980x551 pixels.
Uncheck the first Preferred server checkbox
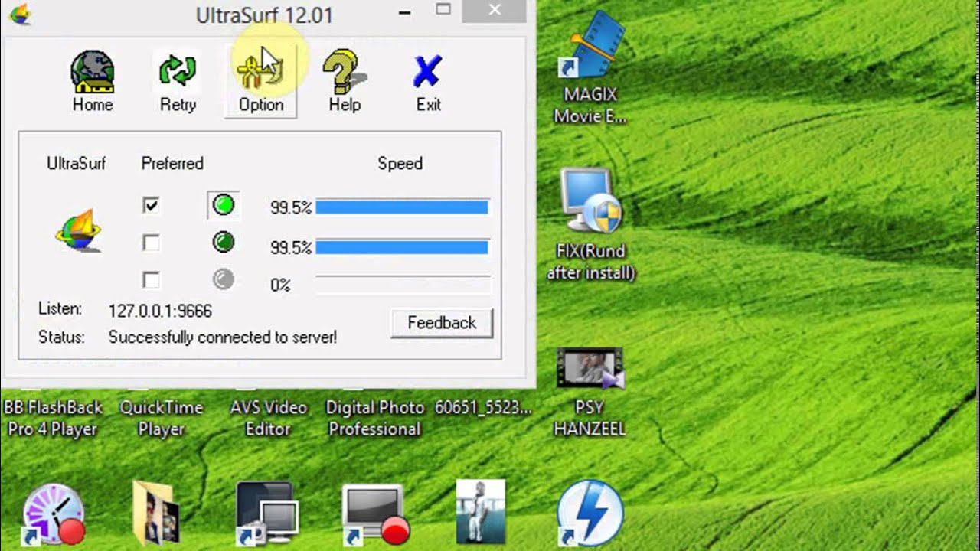(151, 205)
